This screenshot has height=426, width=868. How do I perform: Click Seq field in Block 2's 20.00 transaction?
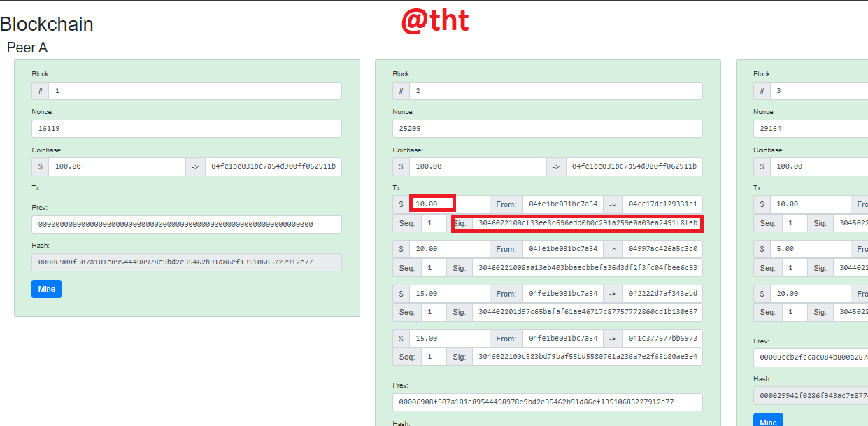click(x=434, y=269)
